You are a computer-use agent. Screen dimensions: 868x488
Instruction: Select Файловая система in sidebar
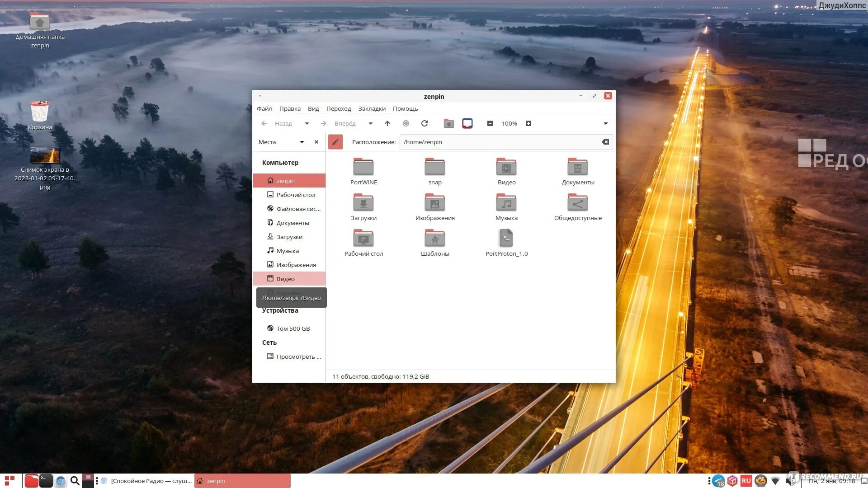tap(289, 209)
